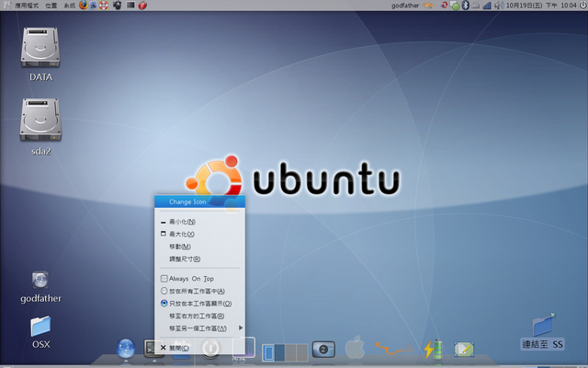Click the power button in top panel

pos(582,6)
